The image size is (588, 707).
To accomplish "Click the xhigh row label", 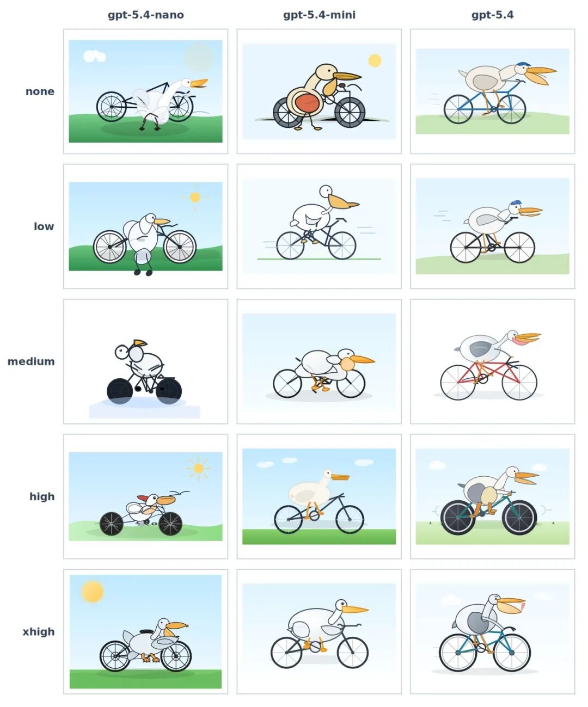I will click(39, 631).
